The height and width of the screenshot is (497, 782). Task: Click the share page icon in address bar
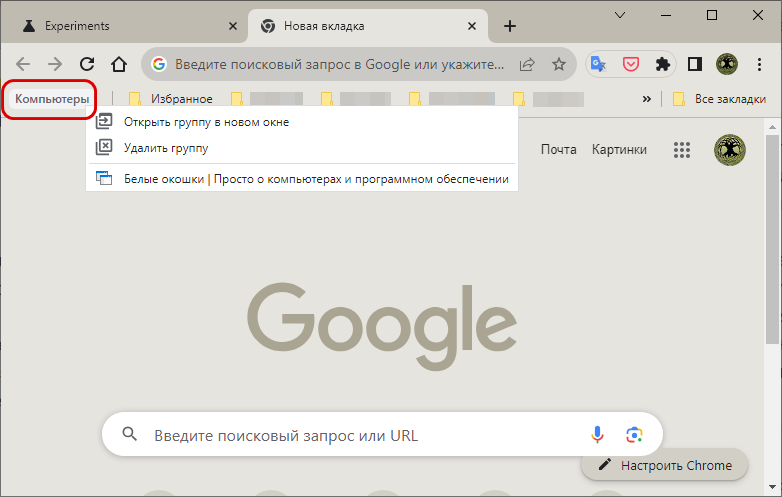pyautogui.click(x=527, y=64)
